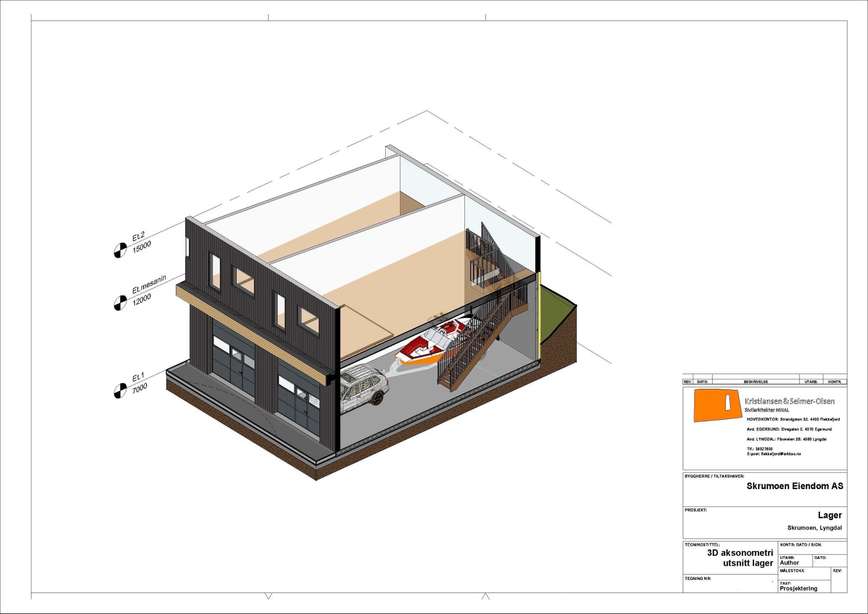Select the 3D aksonometri utsnitt lager title
Screen dimensions: 868x614
click(x=740, y=558)
